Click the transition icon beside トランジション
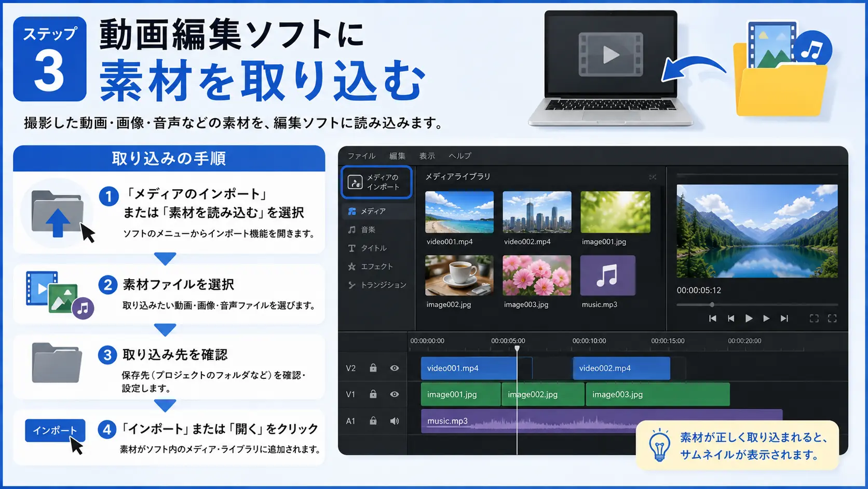Image resolution: width=868 pixels, height=489 pixels. (x=352, y=285)
